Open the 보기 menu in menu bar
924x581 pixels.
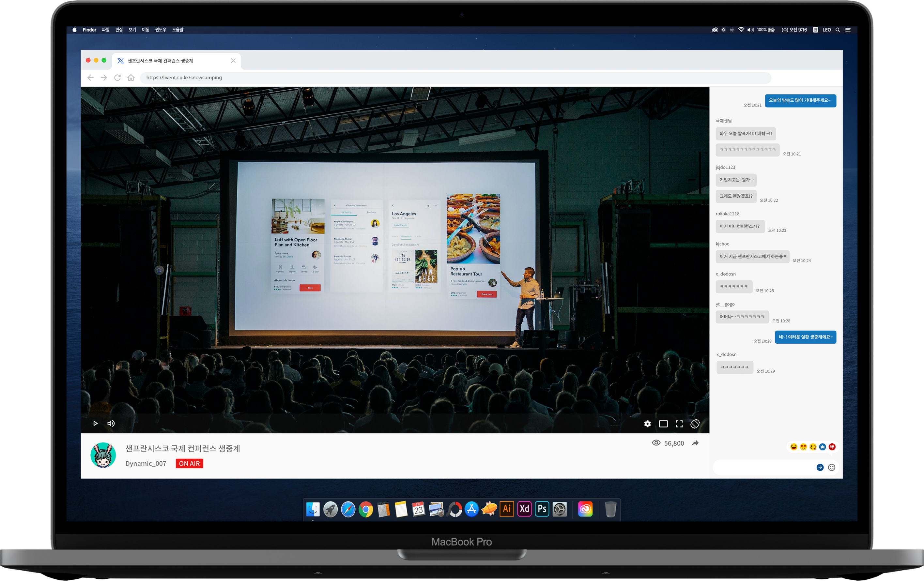pyautogui.click(x=132, y=30)
